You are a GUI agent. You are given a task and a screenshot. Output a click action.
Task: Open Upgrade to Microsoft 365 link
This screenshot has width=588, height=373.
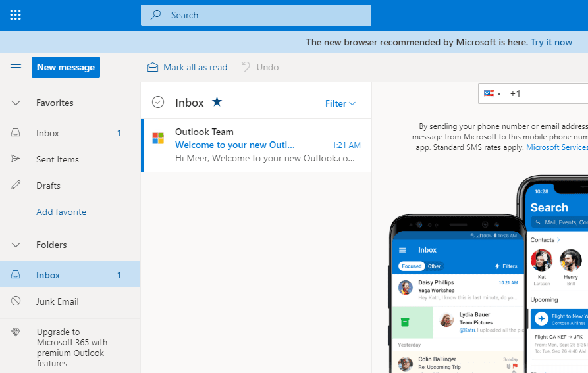[72, 347]
